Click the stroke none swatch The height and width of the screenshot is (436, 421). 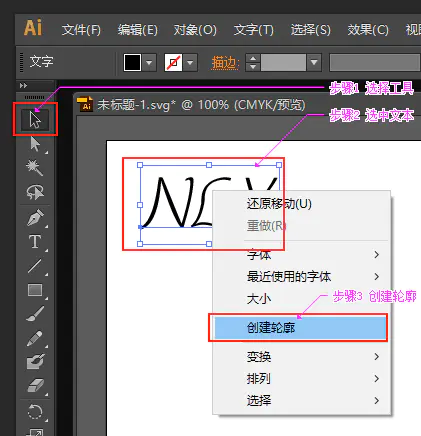[173, 62]
